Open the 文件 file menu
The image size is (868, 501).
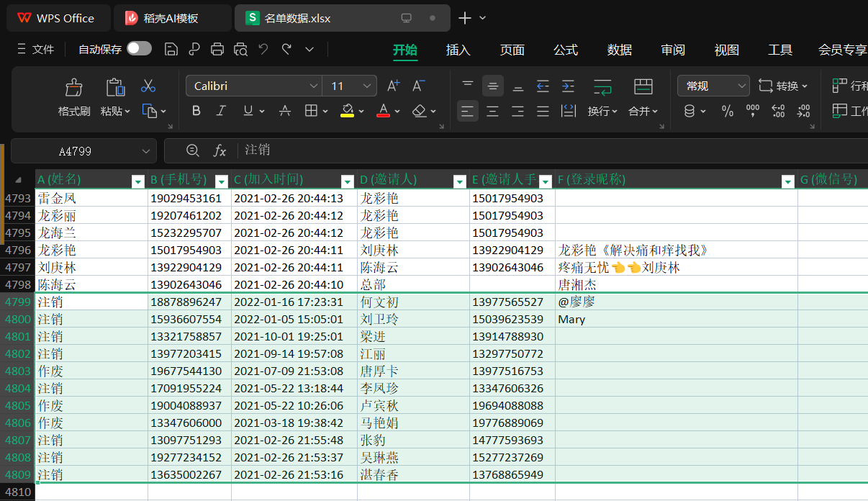[36, 49]
